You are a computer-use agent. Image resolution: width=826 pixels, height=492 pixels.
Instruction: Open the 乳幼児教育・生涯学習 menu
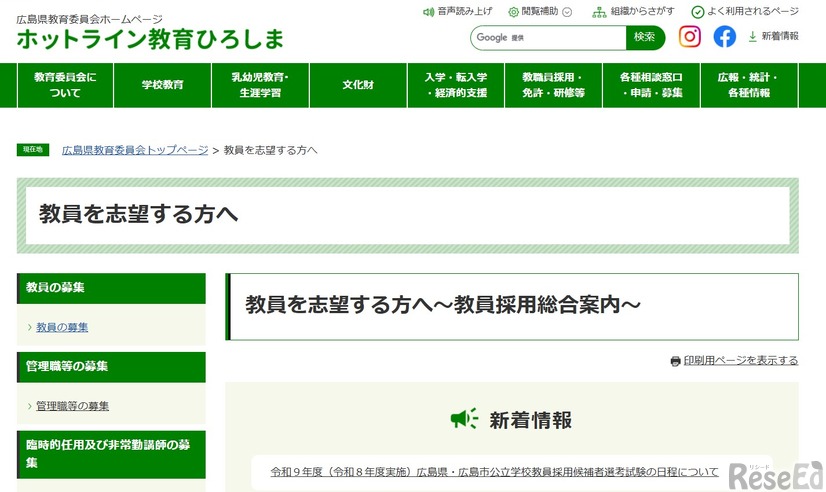260,85
